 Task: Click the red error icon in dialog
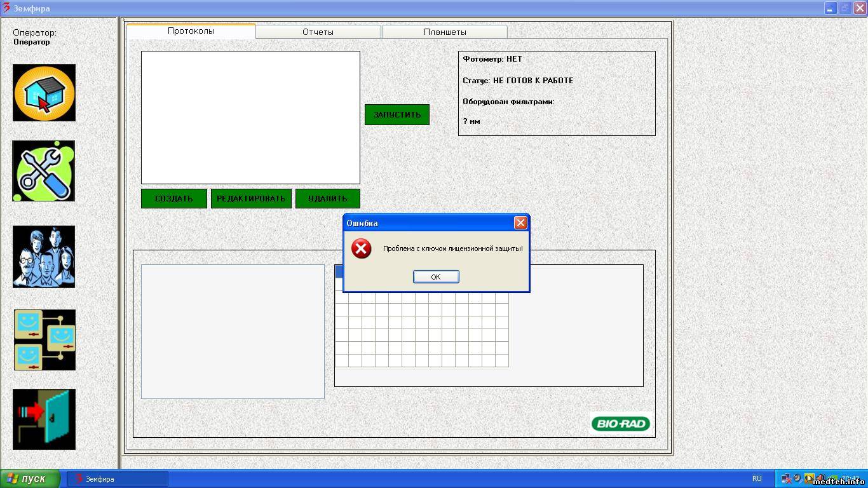tap(362, 248)
